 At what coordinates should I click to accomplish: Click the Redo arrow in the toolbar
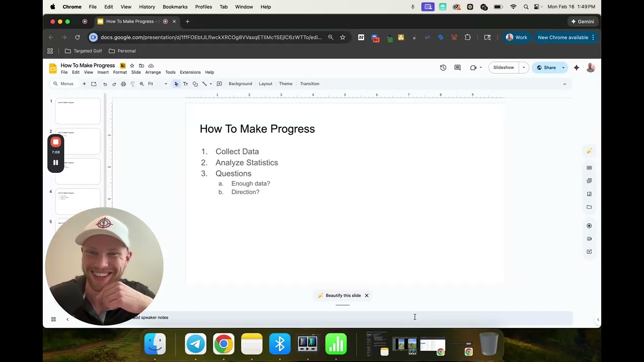click(x=114, y=84)
